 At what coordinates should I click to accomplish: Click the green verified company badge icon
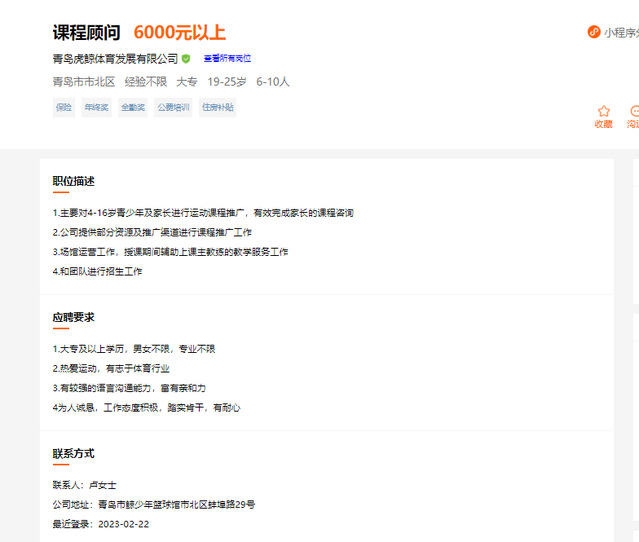[x=186, y=59]
